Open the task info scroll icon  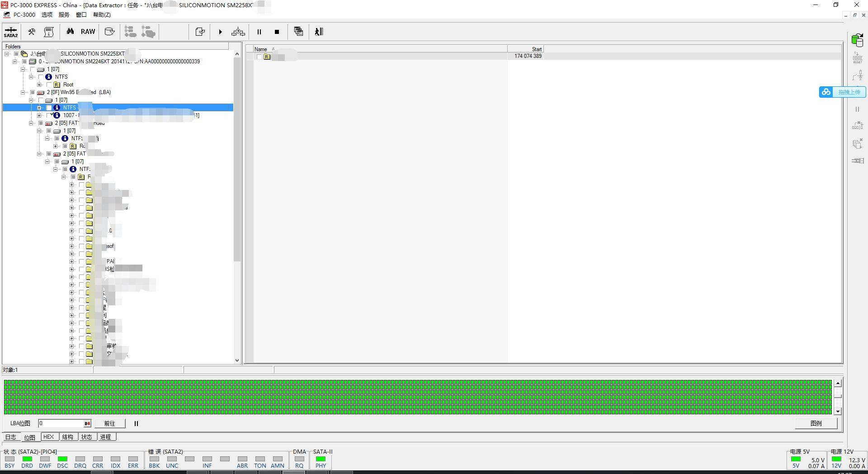pos(49,32)
